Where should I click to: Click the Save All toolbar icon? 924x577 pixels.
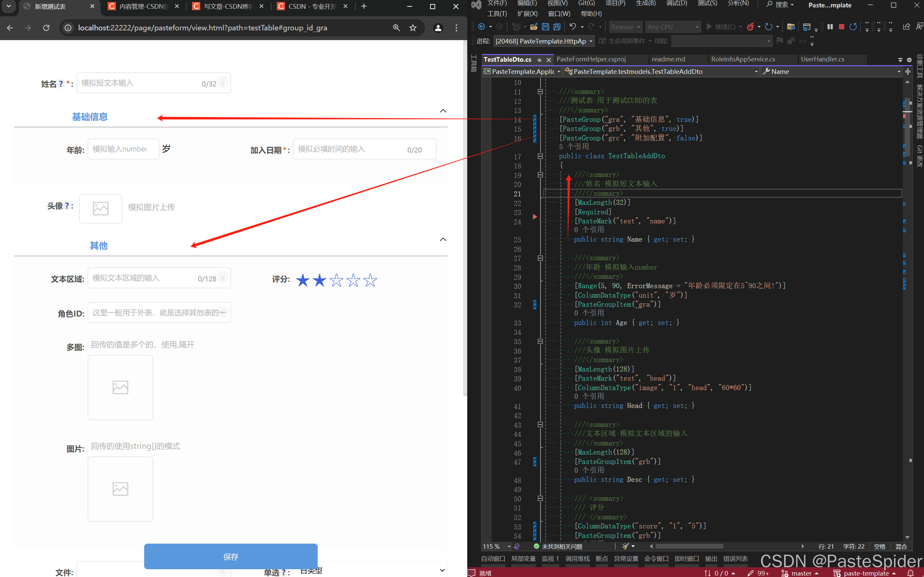(557, 27)
